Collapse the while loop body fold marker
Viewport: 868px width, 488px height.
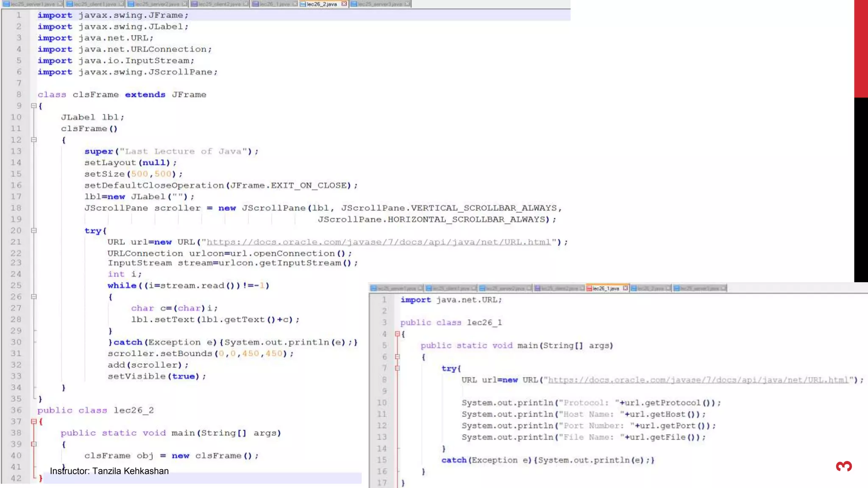pyautogui.click(x=34, y=297)
